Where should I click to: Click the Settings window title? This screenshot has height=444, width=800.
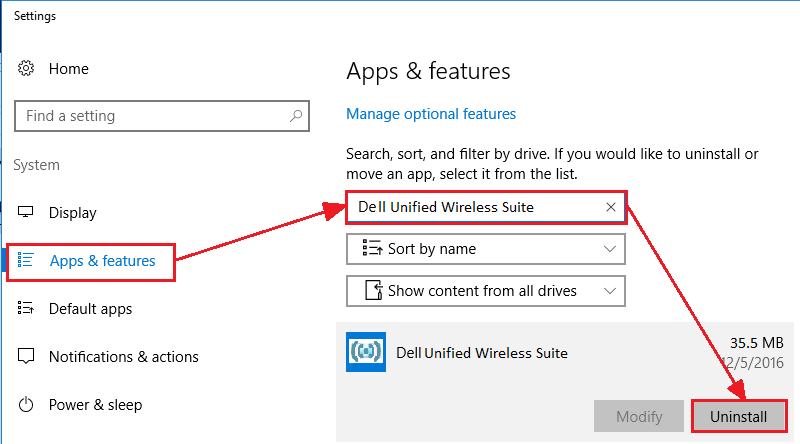pos(35,16)
